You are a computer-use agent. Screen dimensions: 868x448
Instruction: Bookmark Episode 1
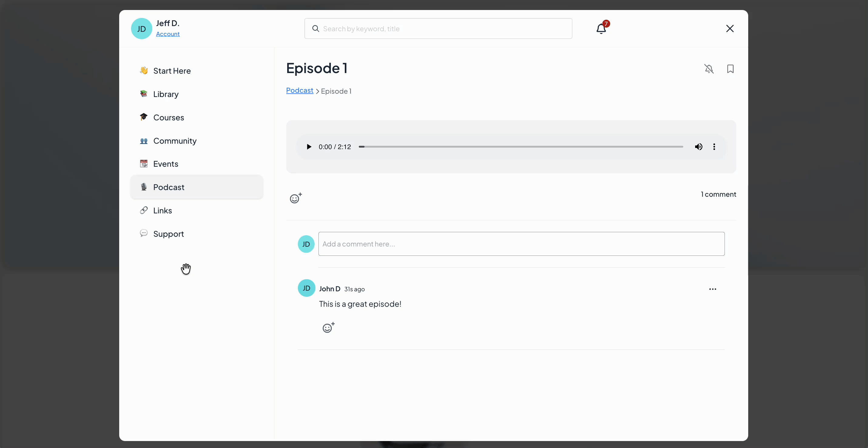(730, 69)
